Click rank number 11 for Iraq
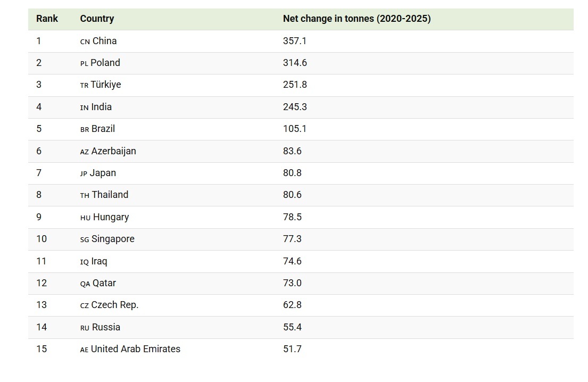 (42, 261)
